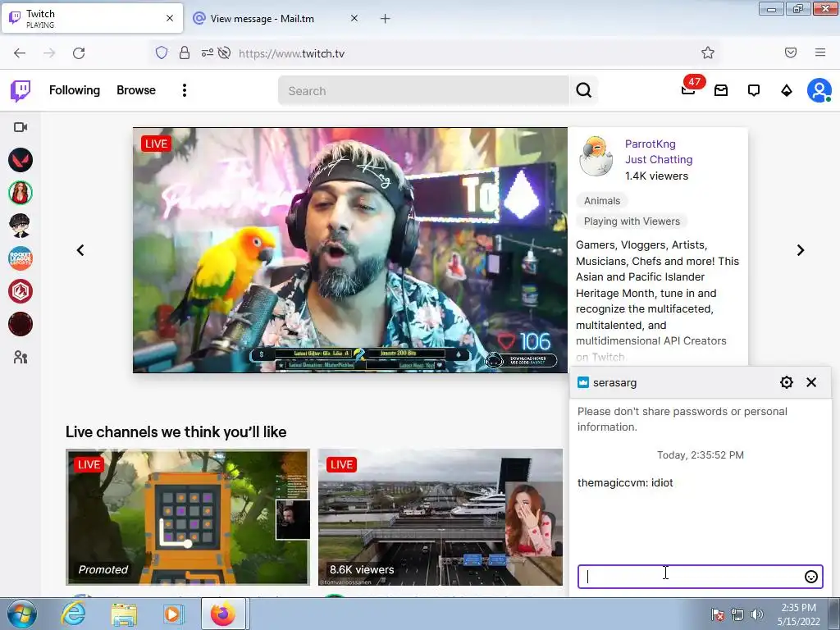Close the Mail.tm browser tab

point(354,18)
